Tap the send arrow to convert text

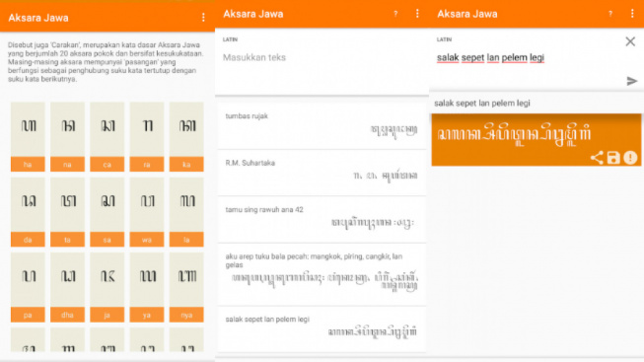[632, 81]
